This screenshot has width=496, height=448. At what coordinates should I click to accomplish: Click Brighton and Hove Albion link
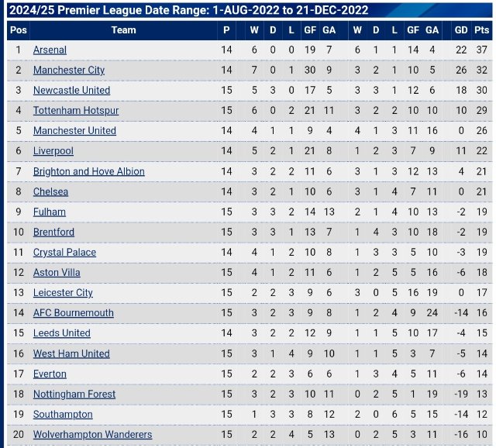(88, 171)
